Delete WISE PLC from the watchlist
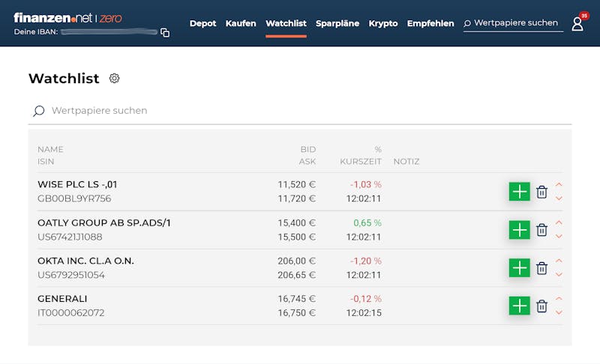 click(541, 192)
